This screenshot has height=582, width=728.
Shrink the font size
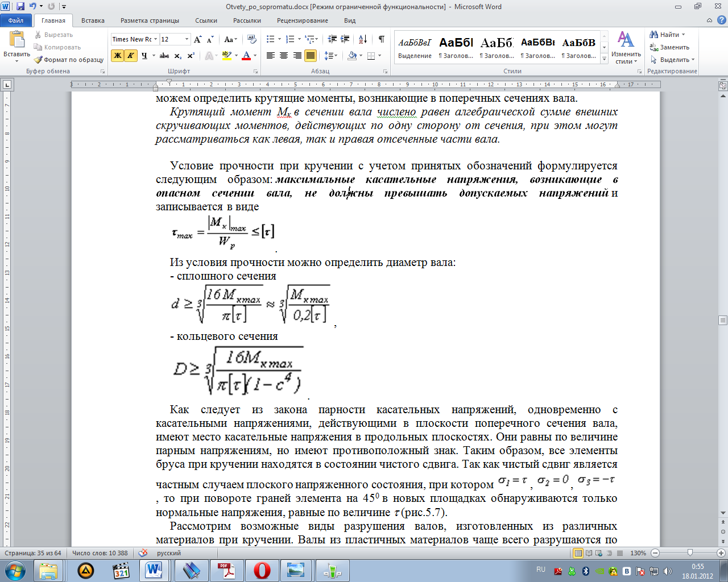[210, 39]
